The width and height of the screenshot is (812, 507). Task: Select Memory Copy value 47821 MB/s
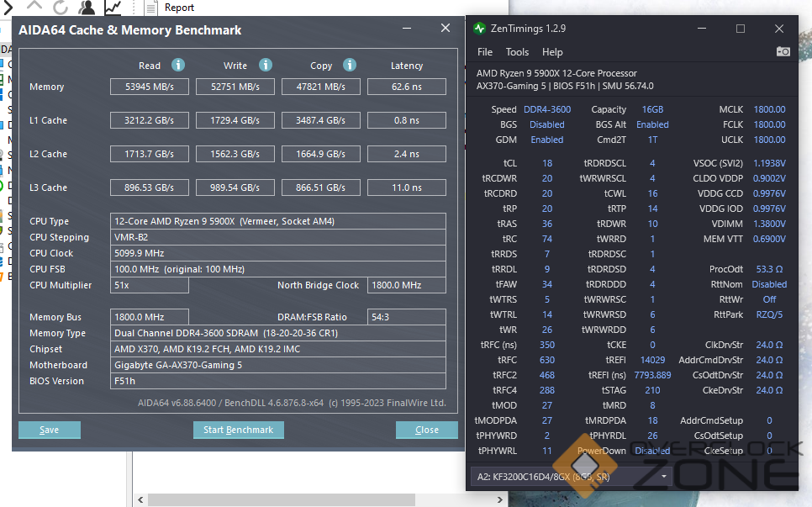[x=320, y=87]
